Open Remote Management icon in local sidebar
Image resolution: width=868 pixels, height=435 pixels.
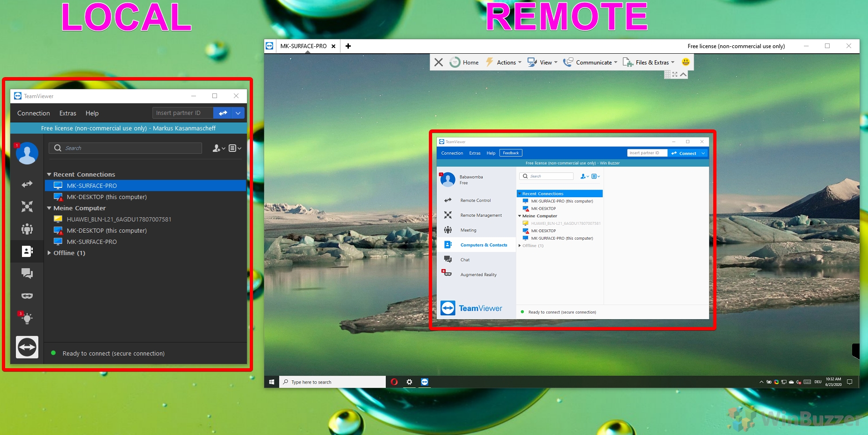tap(27, 207)
